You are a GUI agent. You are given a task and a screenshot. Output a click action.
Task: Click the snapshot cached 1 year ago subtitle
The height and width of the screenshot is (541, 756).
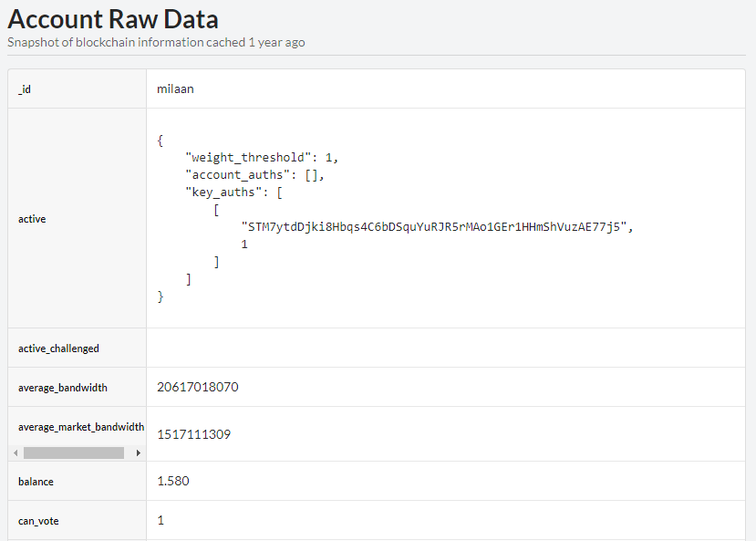[156, 42]
